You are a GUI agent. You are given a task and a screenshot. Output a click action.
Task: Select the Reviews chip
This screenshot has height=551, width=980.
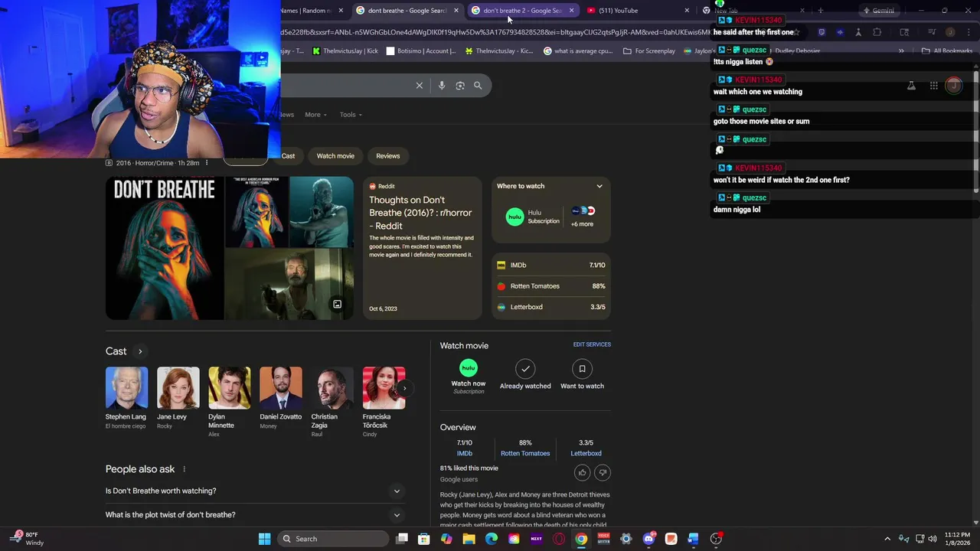pyautogui.click(x=388, y=156)
